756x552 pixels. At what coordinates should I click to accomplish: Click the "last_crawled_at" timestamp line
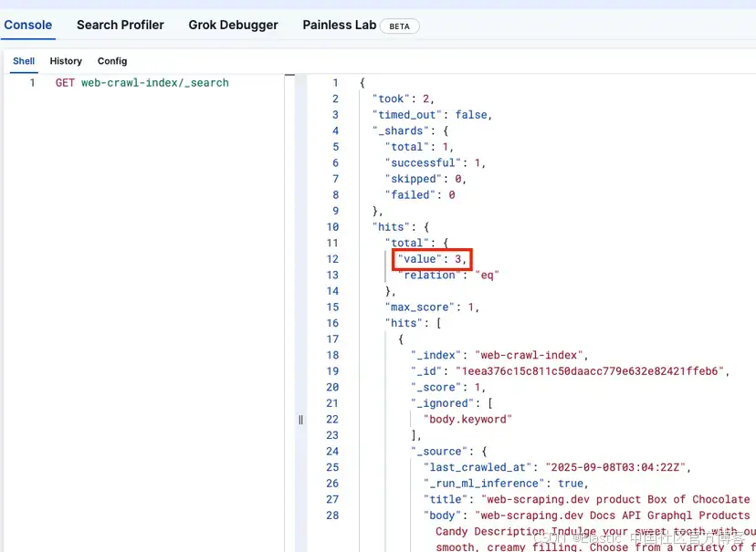[x=557, y=467]
